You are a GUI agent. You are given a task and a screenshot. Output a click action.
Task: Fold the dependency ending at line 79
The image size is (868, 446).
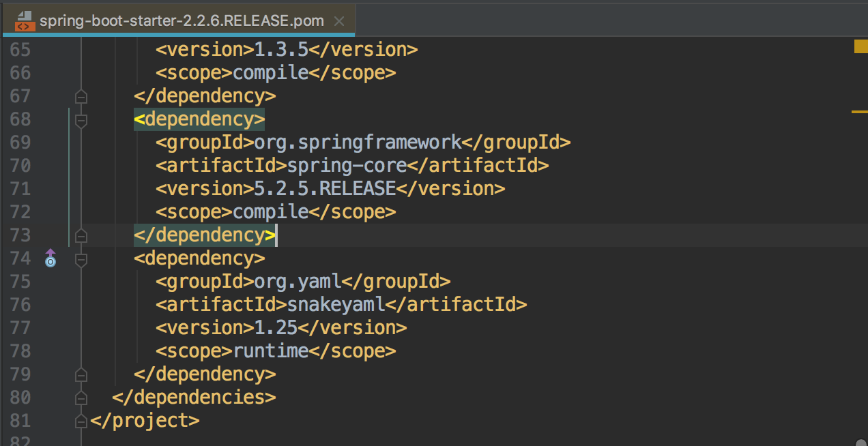coord(81,374)
